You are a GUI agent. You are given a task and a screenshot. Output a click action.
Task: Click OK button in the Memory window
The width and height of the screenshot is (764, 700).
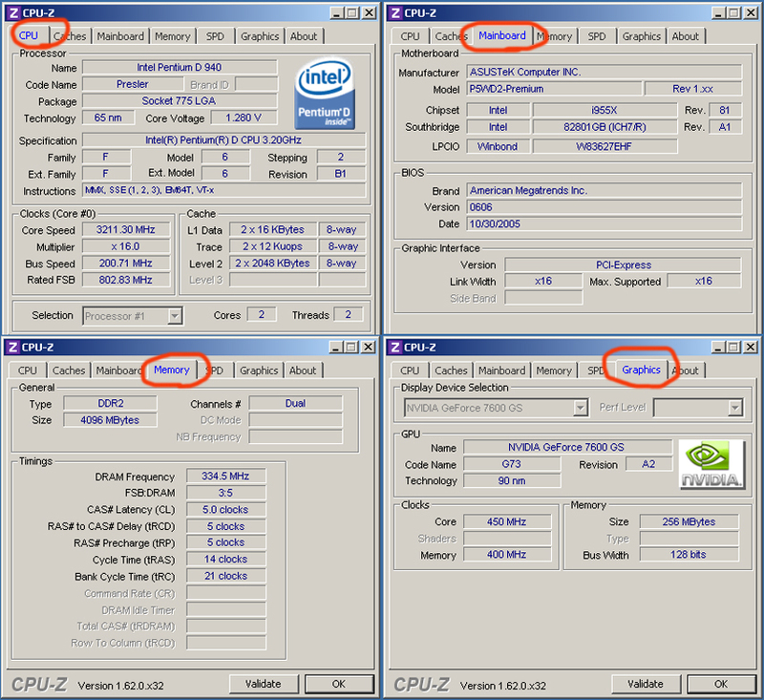pos(339,684)
